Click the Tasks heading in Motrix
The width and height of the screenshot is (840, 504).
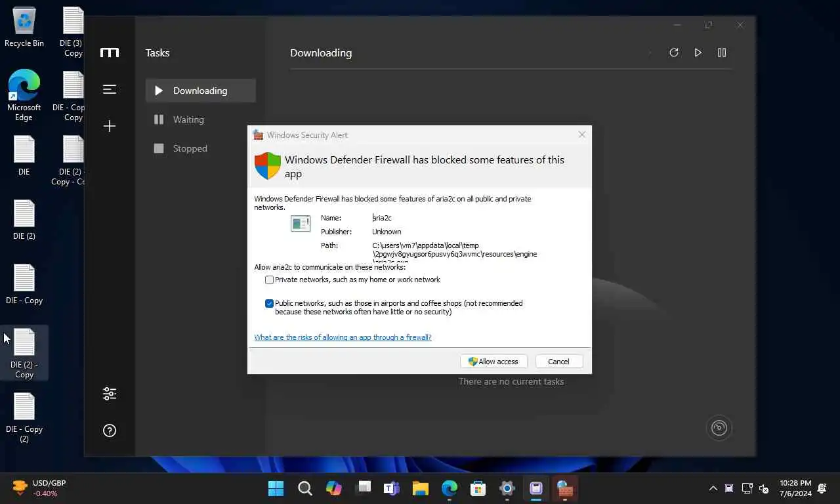pyautogui.click(x=157, y=52)
